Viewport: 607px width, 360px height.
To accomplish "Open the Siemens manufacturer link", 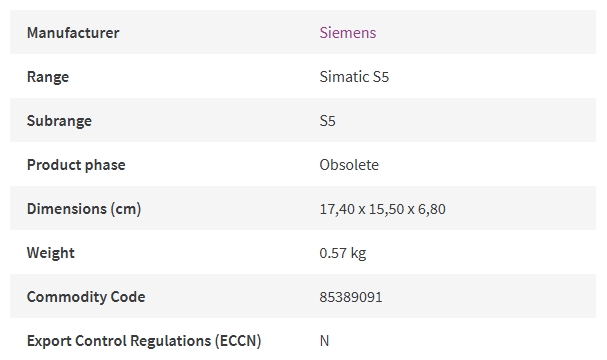I will tap(348, 33).
